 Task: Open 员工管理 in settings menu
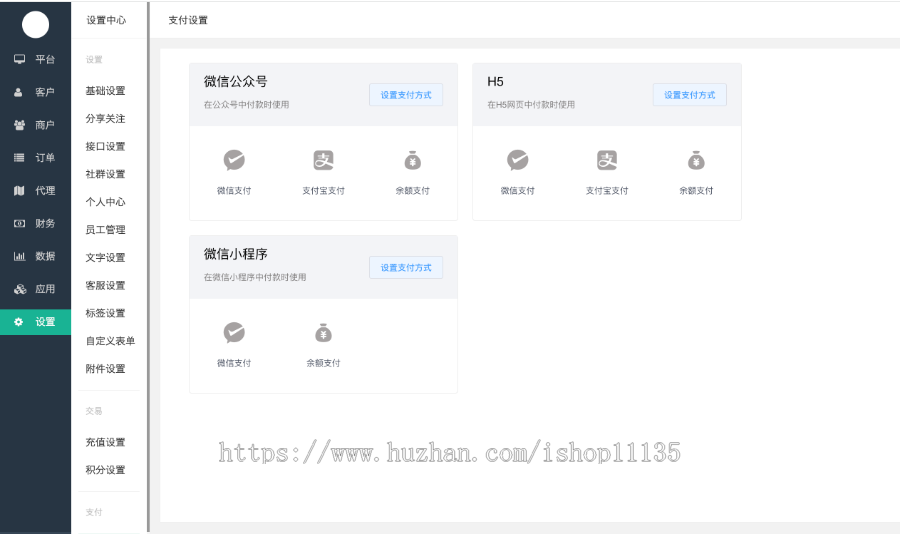pos(106,230)
